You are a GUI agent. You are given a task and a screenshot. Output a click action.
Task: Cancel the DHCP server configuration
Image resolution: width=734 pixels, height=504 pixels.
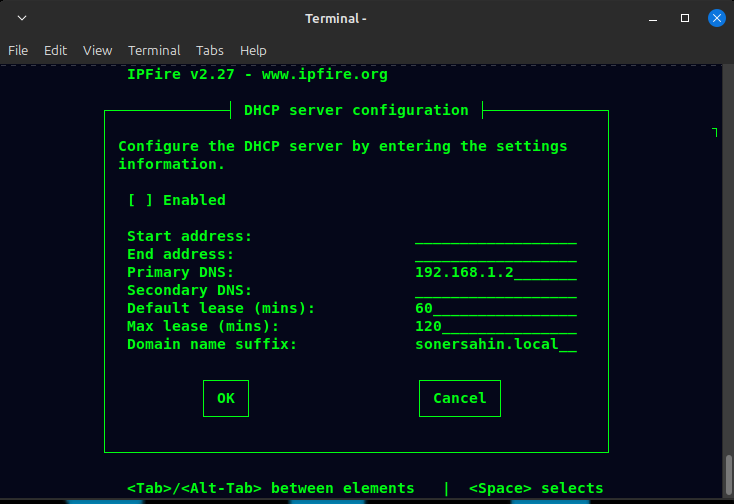point(460,398)
